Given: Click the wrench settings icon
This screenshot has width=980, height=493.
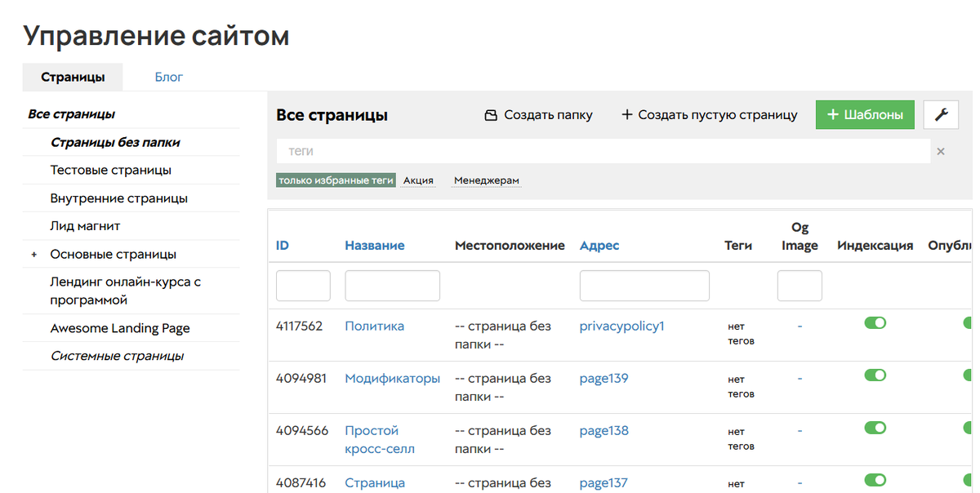Looking at the screenshot, I should [941, 114].
